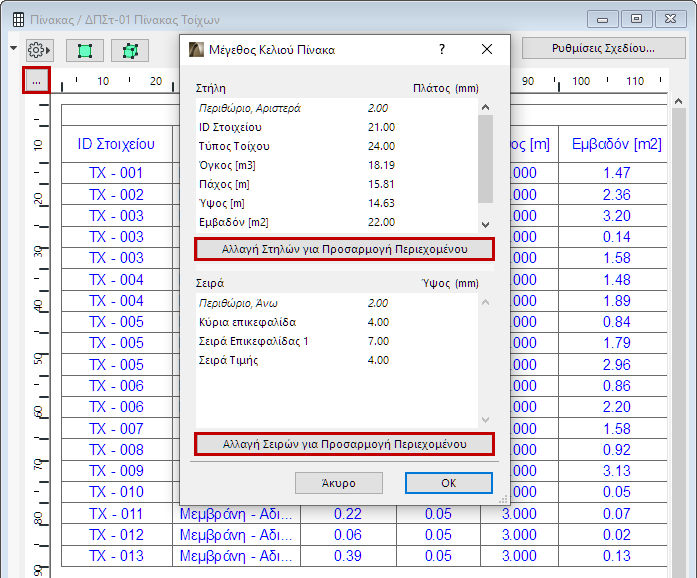Select the Τύπος Τοίχου column row
This screenshot has width=697, height=578.
pyautogui.click(x=234, y=146)
